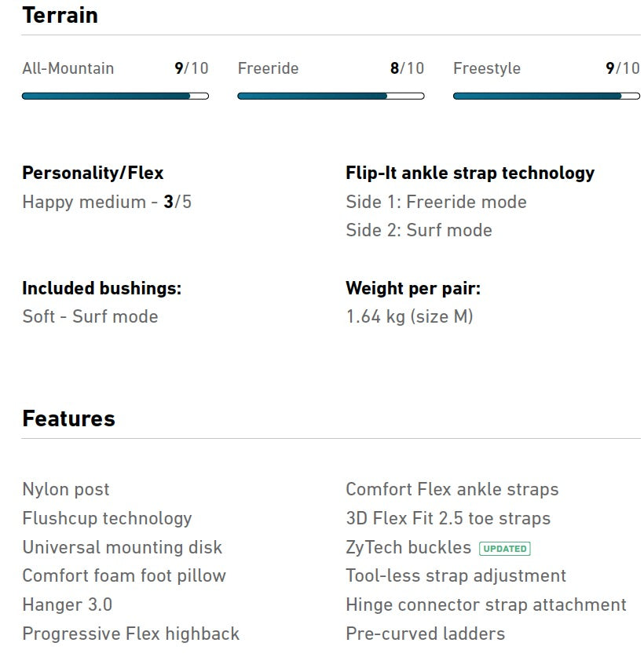The width and height of the screenshot is (644, 661).
Task: Select the Terrain section heading
Action: tap(60, 15)
